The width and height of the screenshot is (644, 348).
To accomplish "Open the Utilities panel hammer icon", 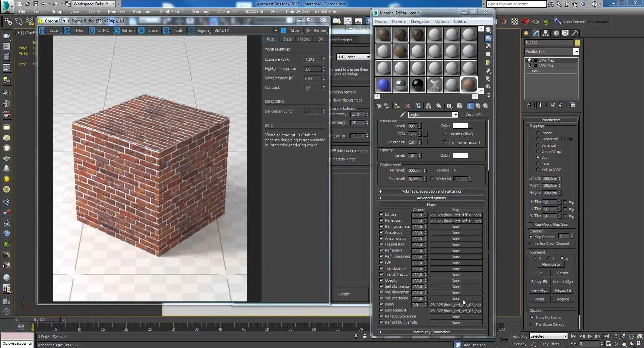I will (x=575, y=33).
